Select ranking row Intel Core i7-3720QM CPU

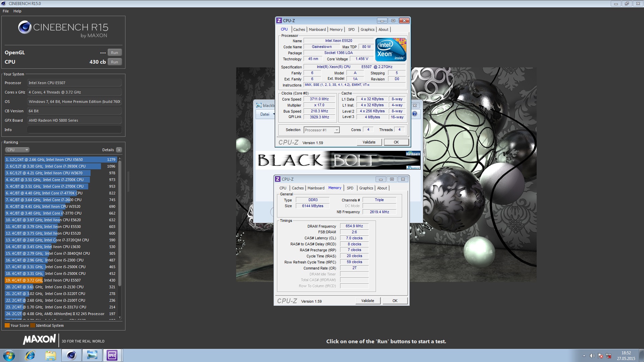(60, 240)
